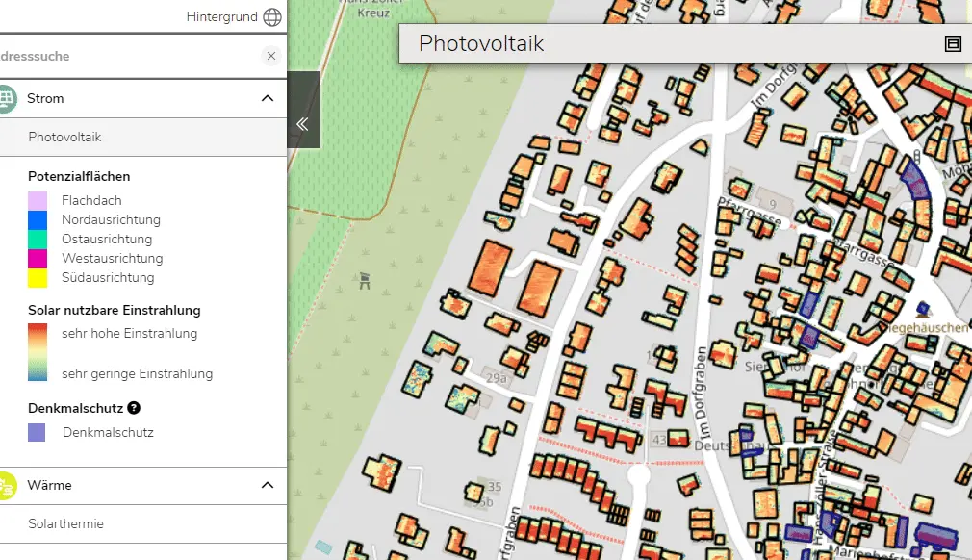The image size is (972, 560).
Task: Click the Nordausrichtung blue swatch
Action: point(38,220)
